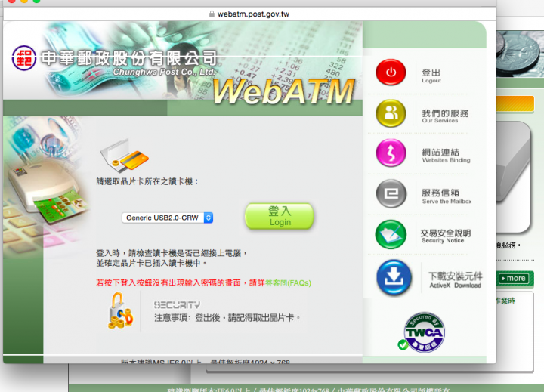This screenshot has width=544, height=392.
Task: Select 網站連結 Websites Binding link
Action: coord(447,156)
